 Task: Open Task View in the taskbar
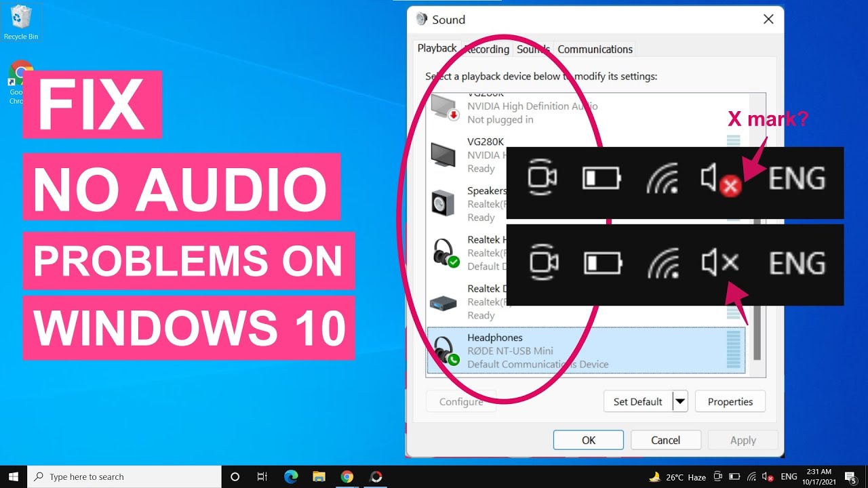[262, 476]
